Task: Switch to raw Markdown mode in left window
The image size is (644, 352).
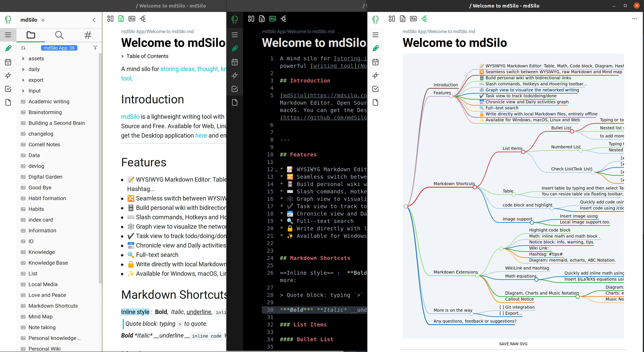Action: tap(132, 19)
